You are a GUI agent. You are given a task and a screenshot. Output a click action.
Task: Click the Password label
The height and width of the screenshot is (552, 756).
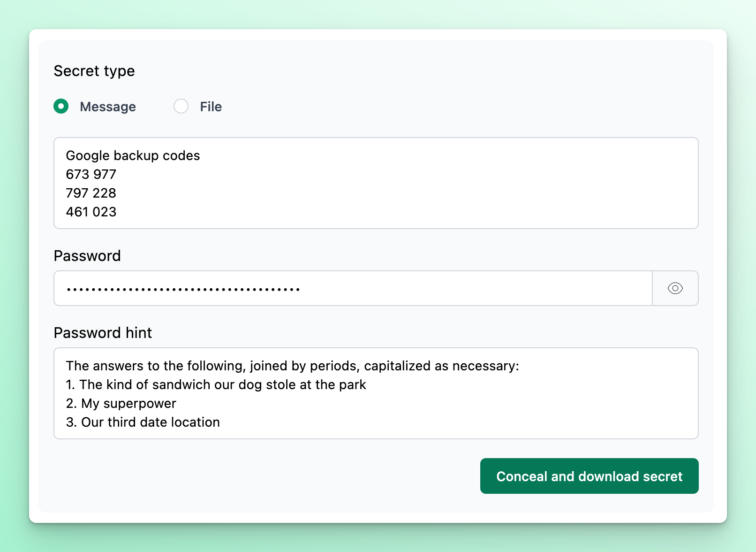point(87,256)
